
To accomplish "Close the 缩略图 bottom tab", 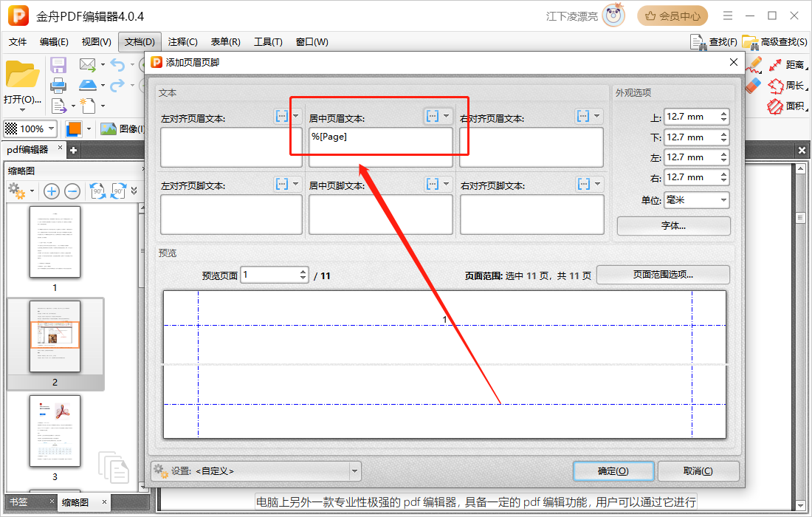I will [x=104, y=502].
